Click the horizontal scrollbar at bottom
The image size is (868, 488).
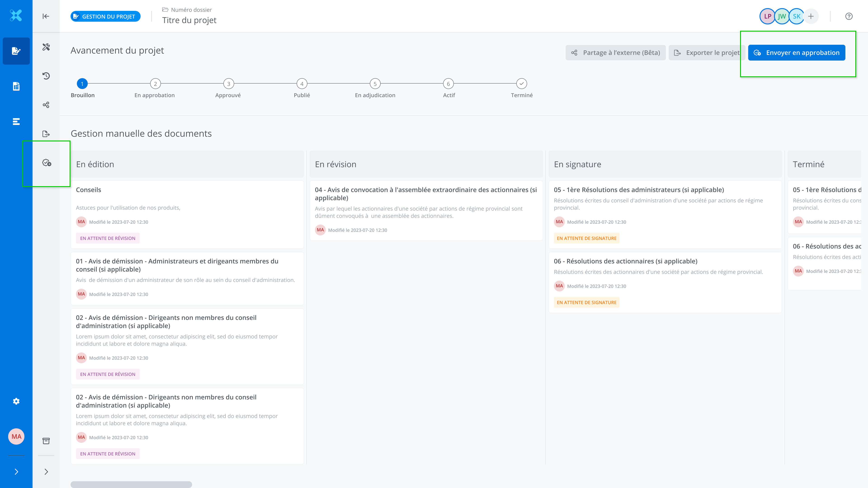131,484
